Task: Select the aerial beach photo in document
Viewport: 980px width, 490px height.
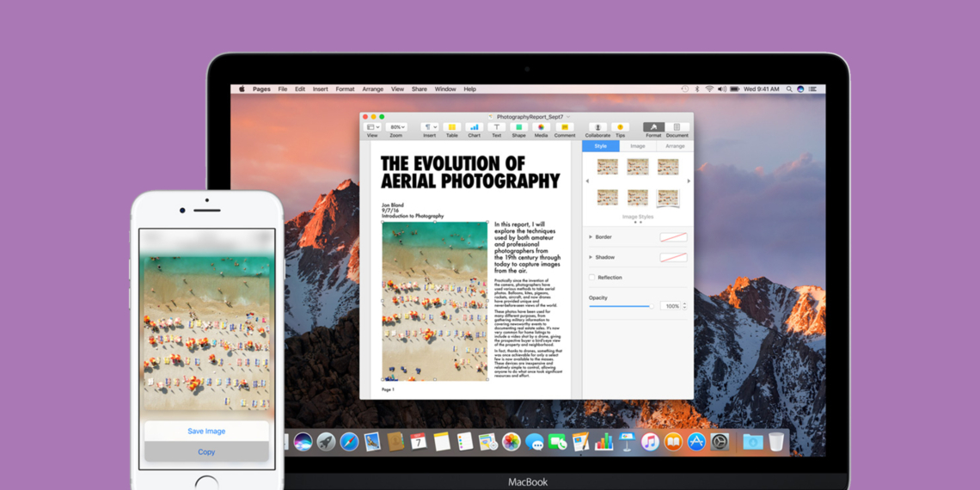Action: tap(434, 301)
